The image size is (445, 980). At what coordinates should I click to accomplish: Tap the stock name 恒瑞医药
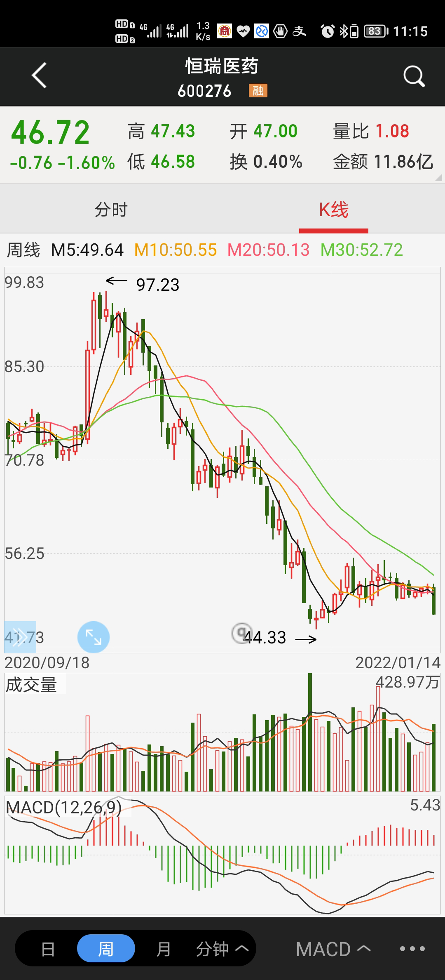[x=222, y=66]
